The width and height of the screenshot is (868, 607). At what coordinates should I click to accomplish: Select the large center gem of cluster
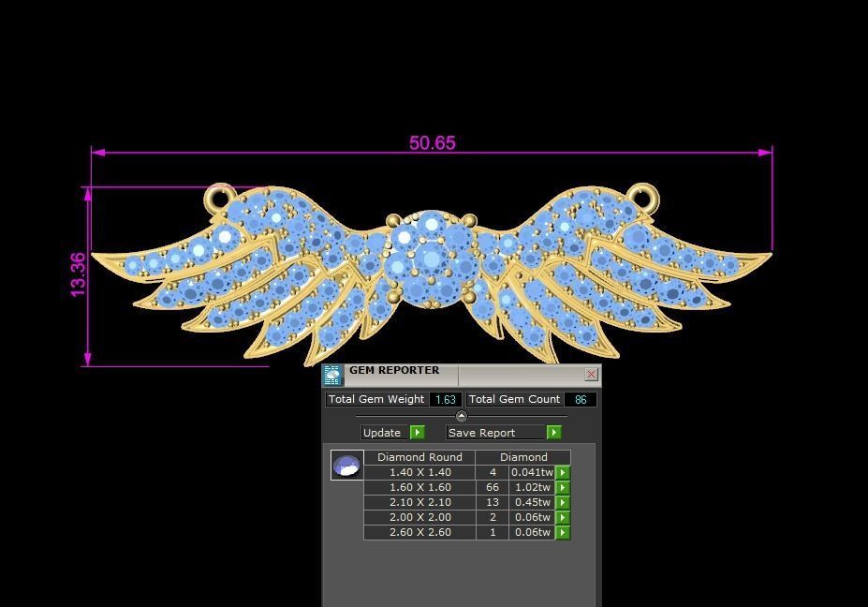pos(430,259)
